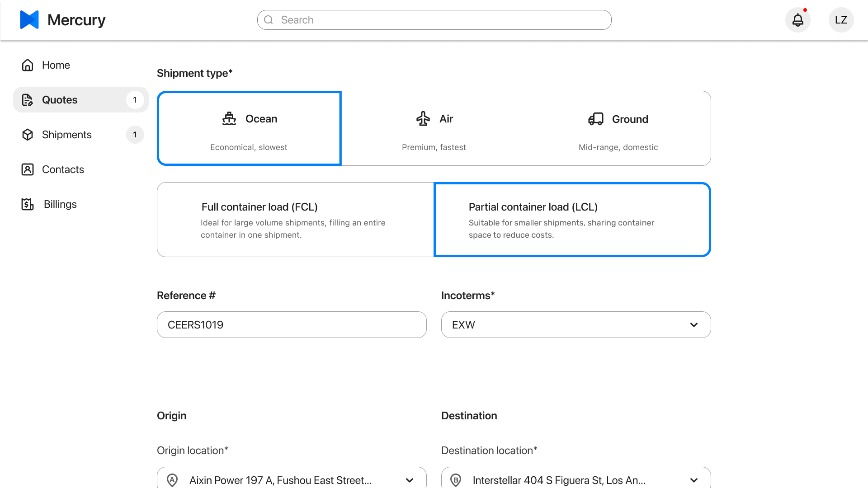Click the Shipments box icon
Screen dimensions: 868x488
click(x=28, y=135)
